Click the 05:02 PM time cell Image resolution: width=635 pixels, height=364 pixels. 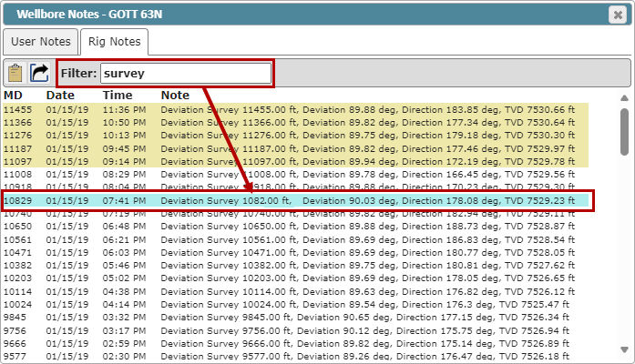[x=124, y=278]
